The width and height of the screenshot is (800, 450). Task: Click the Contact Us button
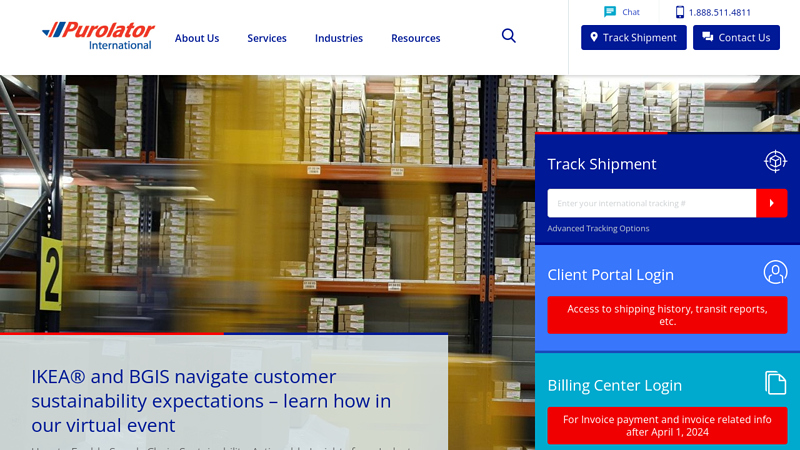(x=736, y=37)
